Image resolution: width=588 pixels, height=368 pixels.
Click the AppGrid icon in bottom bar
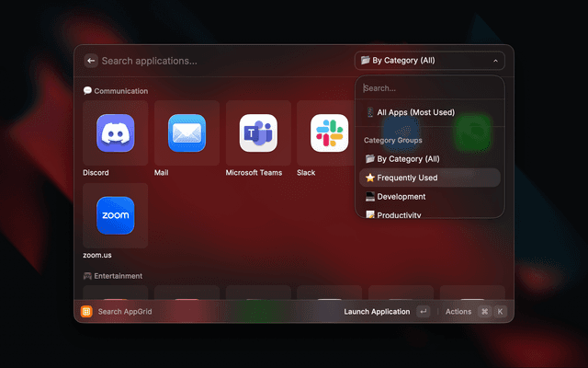tap(86, 312)
